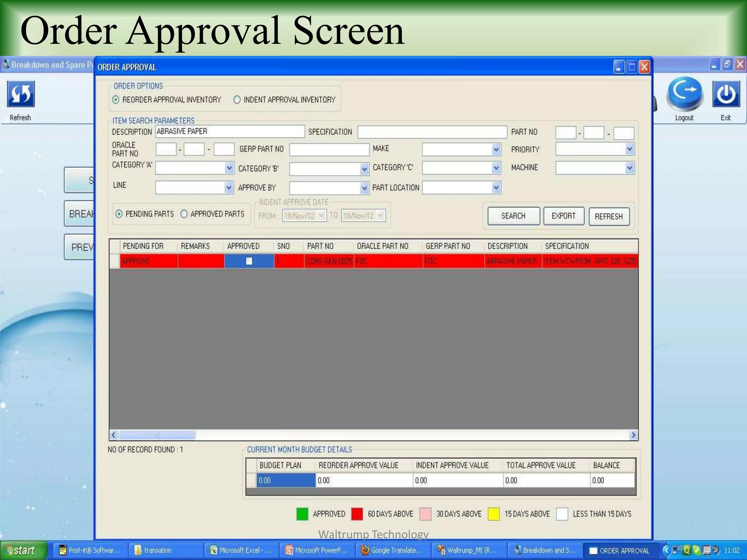
Task: Click the EXPORT button
Action: pos(564,216)
